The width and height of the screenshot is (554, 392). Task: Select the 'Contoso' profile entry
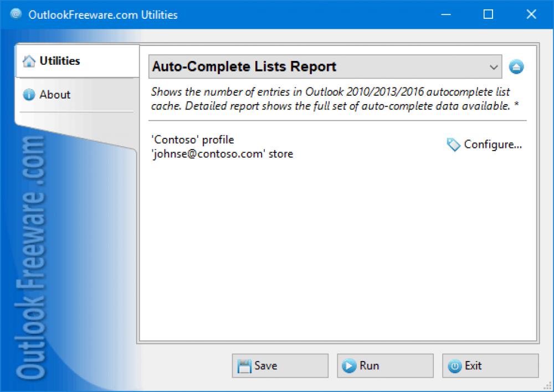(192, 140)
